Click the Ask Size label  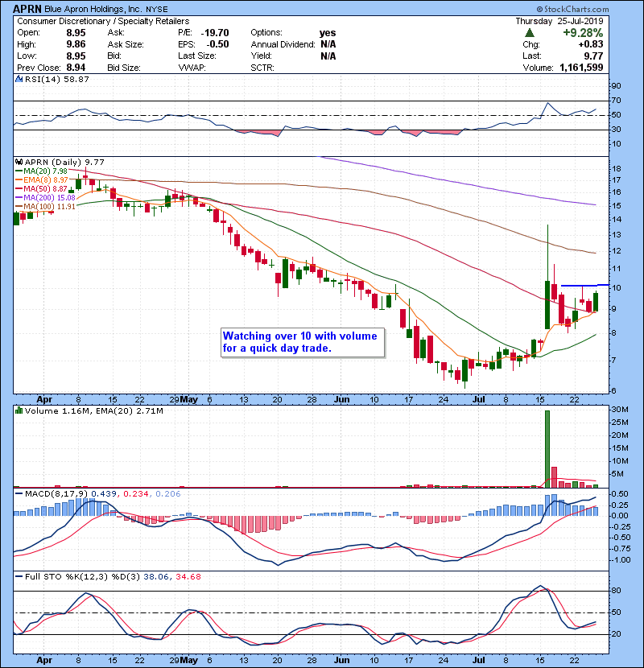126,44
